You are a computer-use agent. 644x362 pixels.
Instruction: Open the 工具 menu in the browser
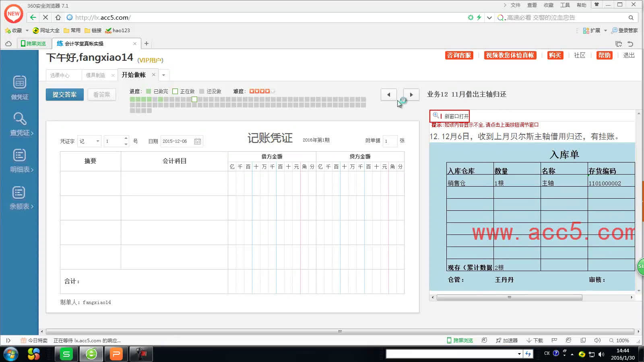(x=565, y=5)
